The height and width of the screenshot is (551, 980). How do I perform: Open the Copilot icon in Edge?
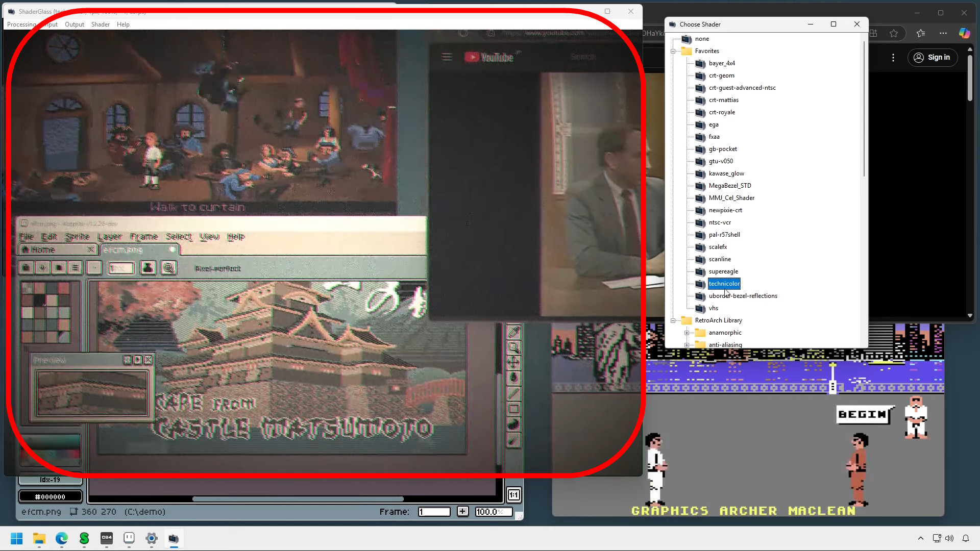(x=964, y=33)
